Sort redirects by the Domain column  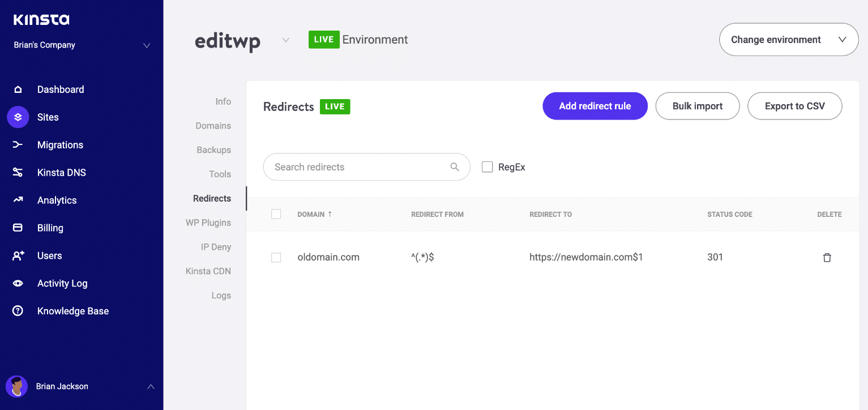tap(314, 214)
